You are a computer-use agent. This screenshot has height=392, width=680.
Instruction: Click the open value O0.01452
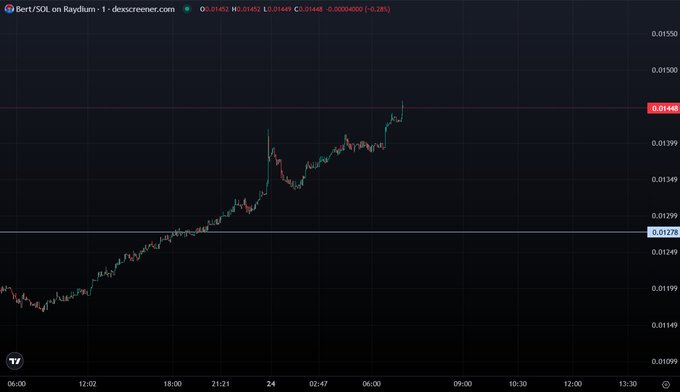pyautogui.click(x=214, y=9)
